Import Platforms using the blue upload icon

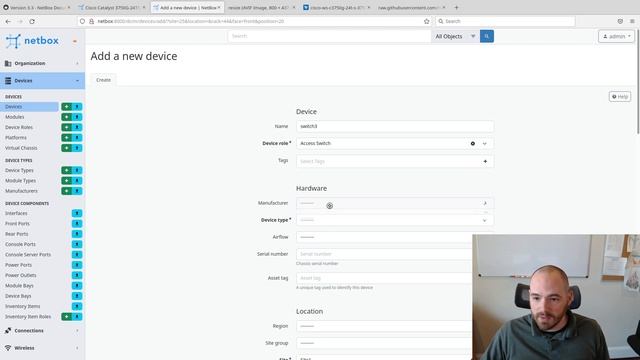pos(77,138)
